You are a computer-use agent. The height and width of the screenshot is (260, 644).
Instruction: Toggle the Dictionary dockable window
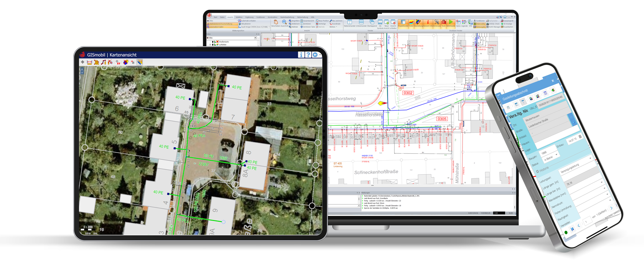click(x=437, y=23)
